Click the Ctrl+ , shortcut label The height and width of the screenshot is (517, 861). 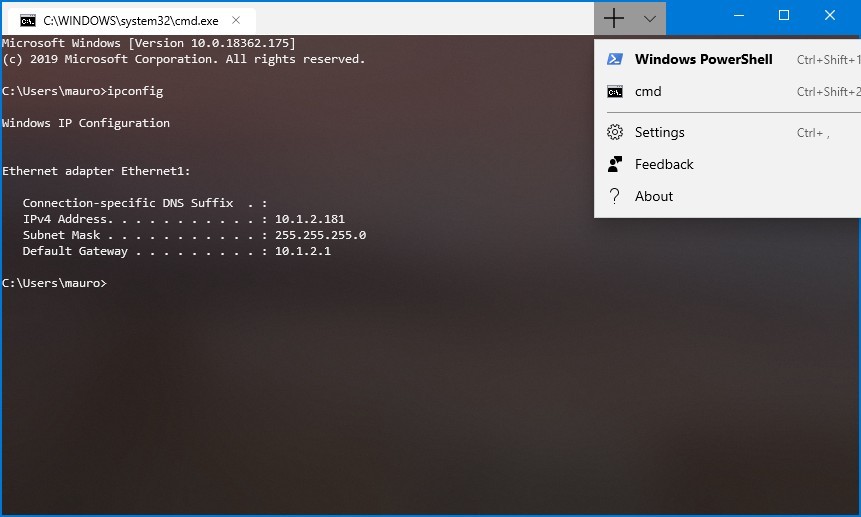tap(813, 133)
